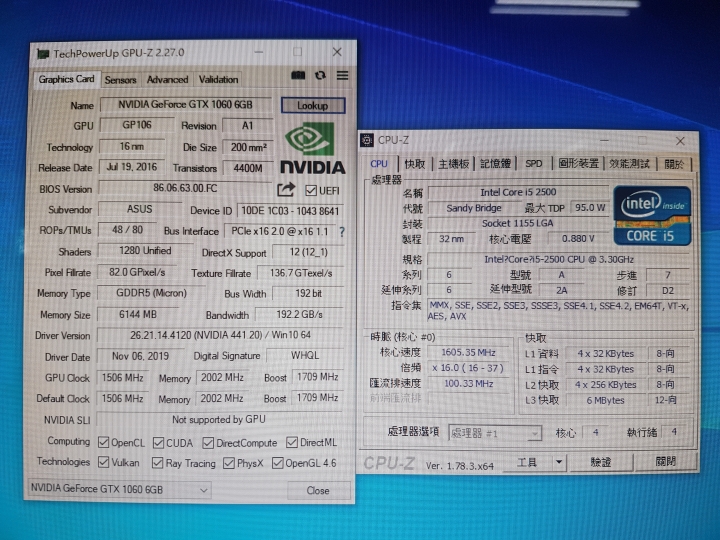Select the 快取 tab in CPU-Z
Viewport: 720px width, 540px height.
[x=414, y=164]
